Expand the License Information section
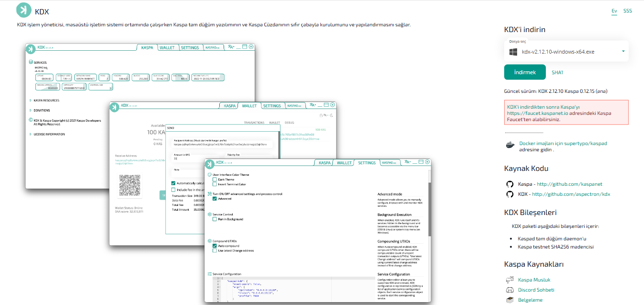 pyautogui.click(x=47, y=135)
